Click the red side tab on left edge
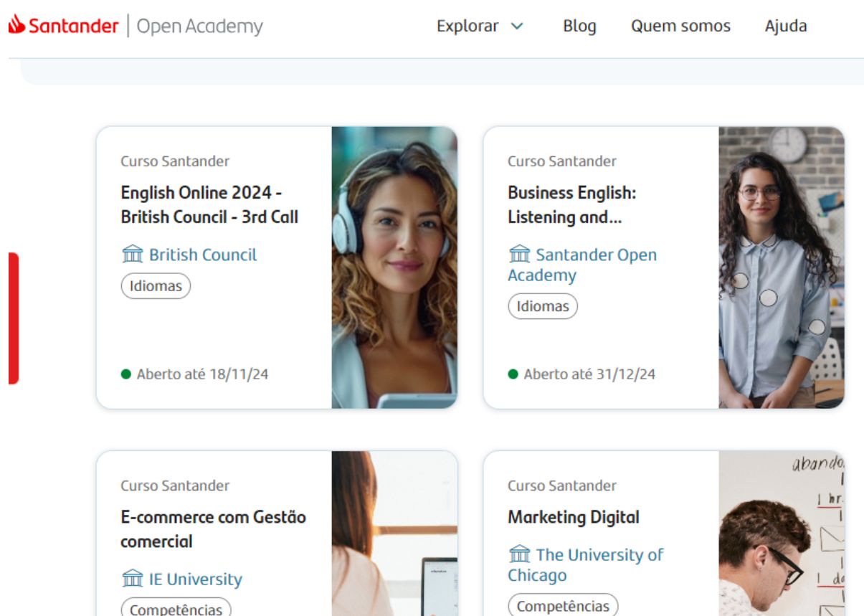The image size is (864, 616). (x=13, y=318)
